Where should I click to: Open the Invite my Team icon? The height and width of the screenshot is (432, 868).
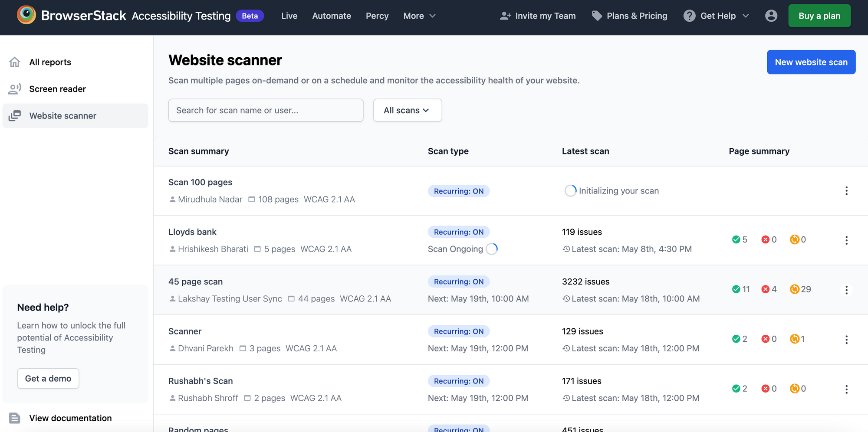pyautogui.click(x=505, y=15)
